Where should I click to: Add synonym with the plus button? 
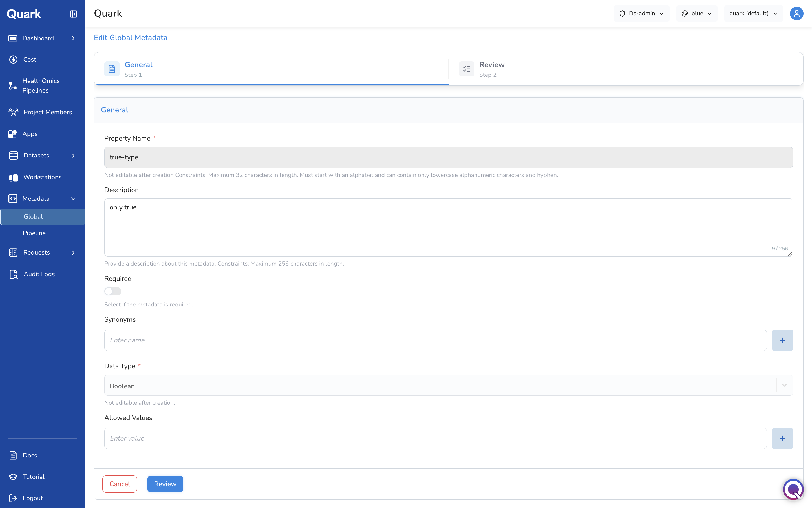[782, 340]
